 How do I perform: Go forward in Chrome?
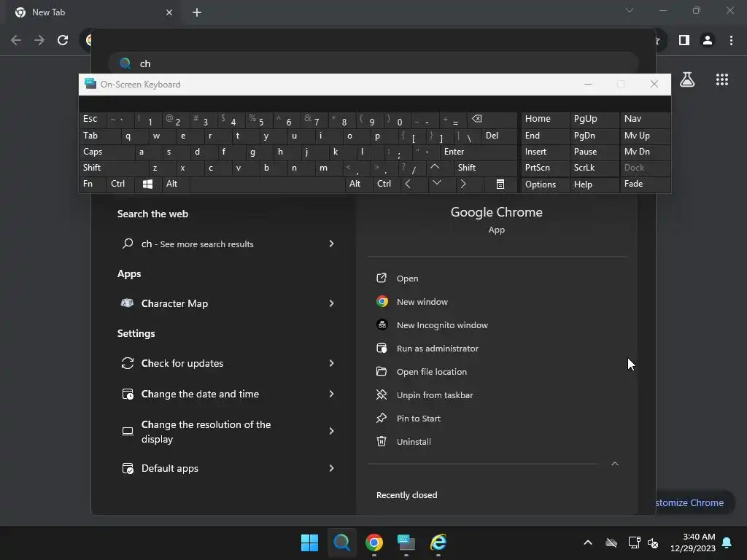[x=39, y=40]
